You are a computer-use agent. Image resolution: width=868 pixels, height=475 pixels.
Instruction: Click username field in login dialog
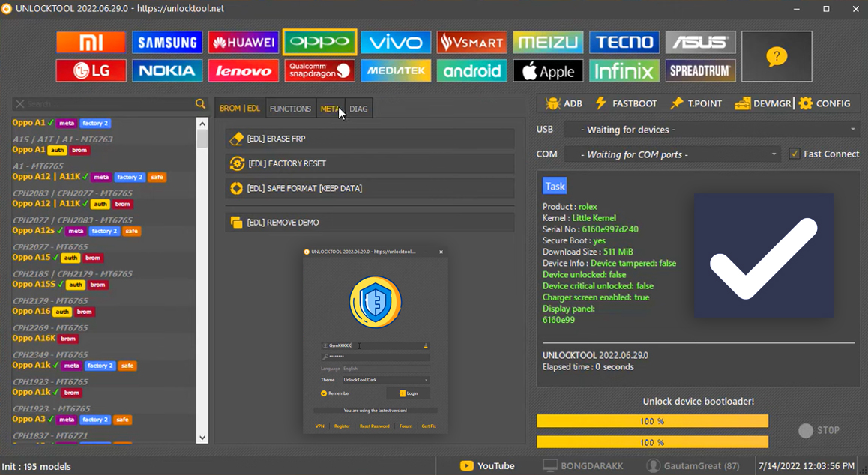[376, 345]
